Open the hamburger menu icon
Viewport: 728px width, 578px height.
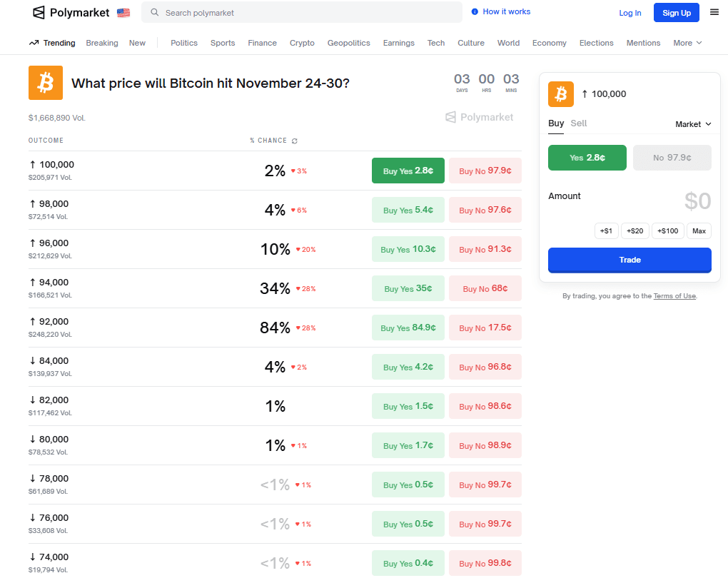tap(714, 12)
